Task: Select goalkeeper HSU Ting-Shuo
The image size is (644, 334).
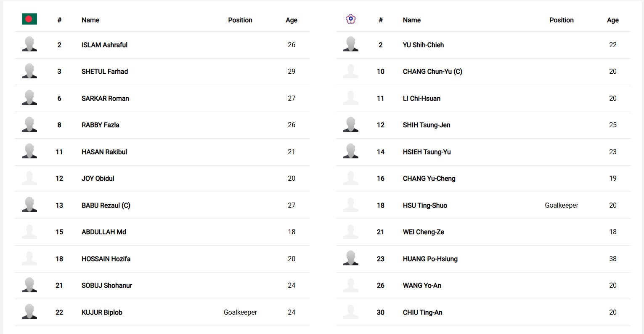Action: (x=425, y=206)
